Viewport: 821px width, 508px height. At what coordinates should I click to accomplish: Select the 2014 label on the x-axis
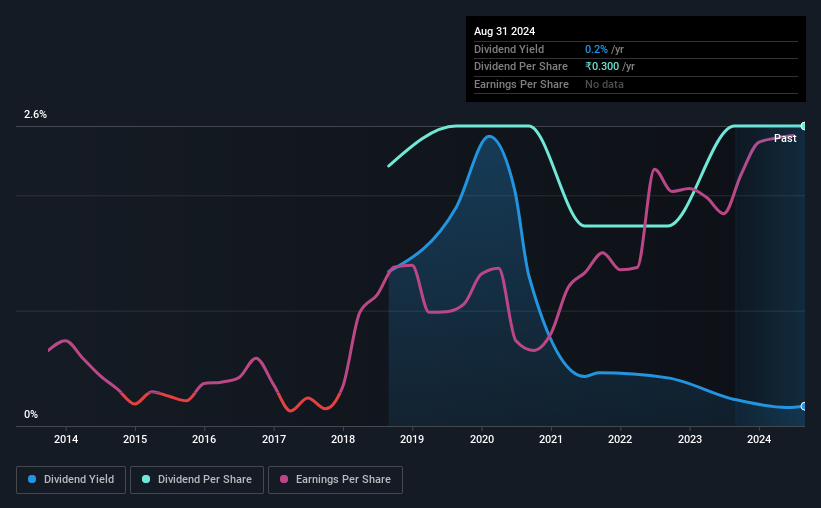click(66, 439)
